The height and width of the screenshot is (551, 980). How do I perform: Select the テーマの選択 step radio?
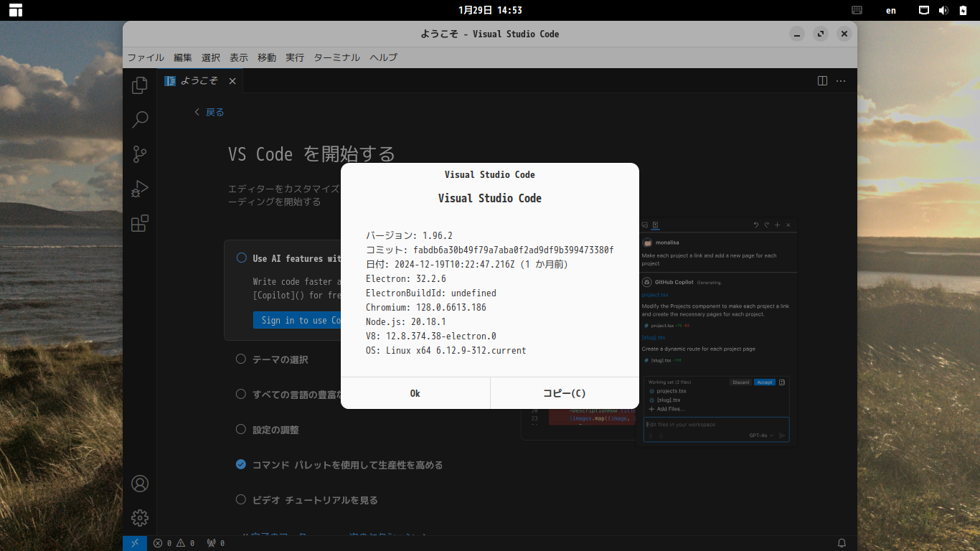click(x=241, y=359)
